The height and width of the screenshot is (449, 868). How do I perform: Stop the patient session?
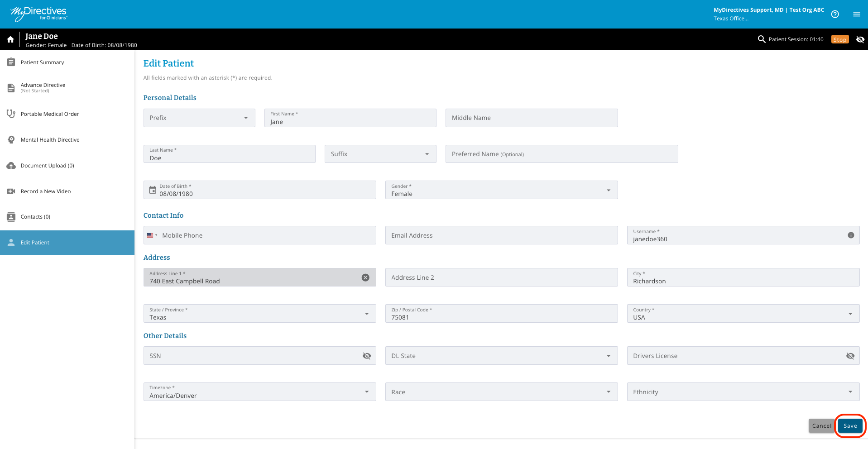[840, 39]
